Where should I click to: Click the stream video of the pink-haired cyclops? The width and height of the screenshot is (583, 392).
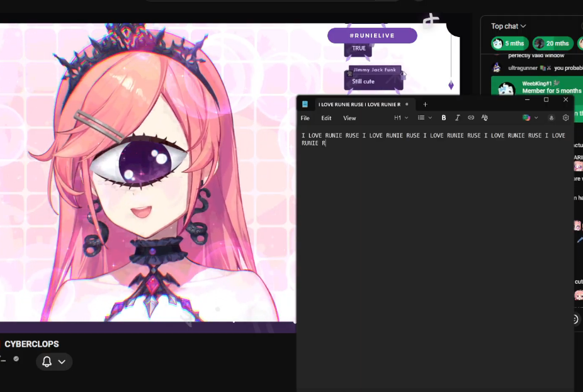pyautogui.click(x=148, y=172)
